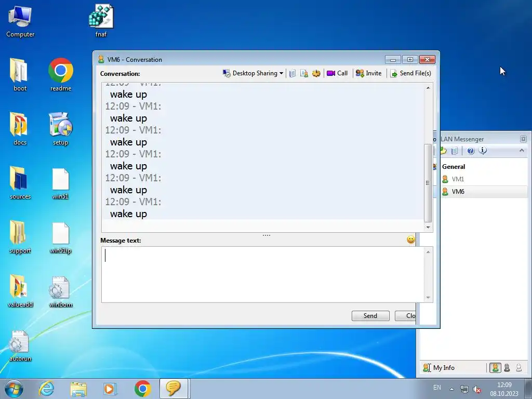Open the taskbar clock showing 12:09
The width and height of the screenshot is (532, 399).
(504, 389)
